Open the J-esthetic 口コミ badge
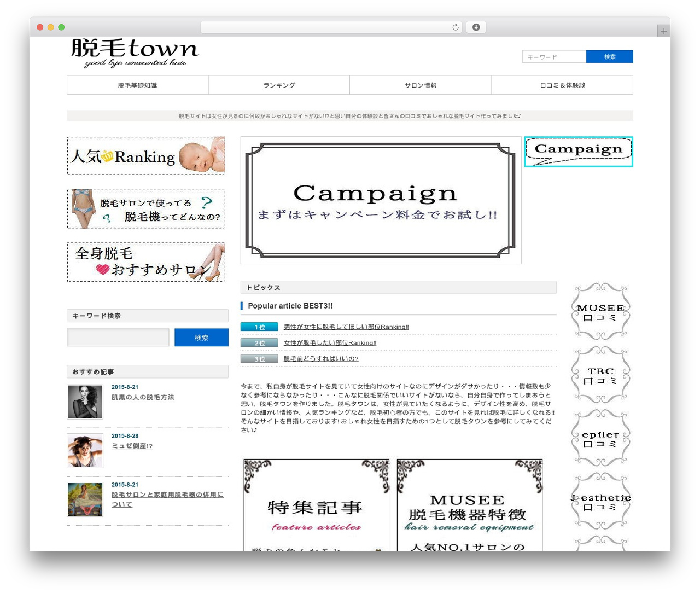This screenshot has width=700, height=593. [600, 502]
